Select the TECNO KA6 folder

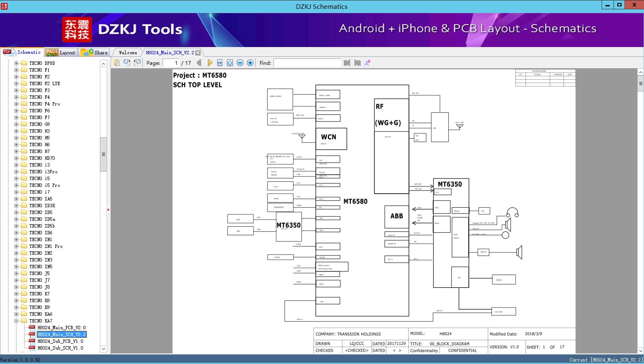pyautogui.click(x=41, y=314)
